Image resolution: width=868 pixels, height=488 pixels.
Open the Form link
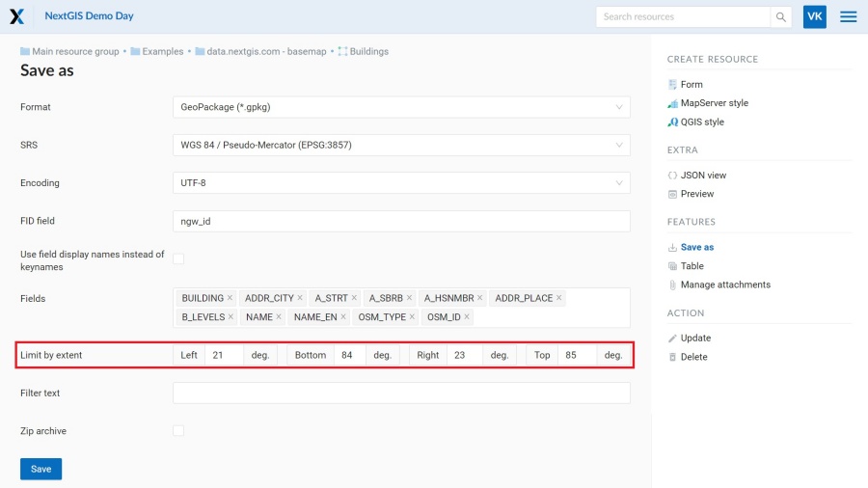[x=692, y=84]
